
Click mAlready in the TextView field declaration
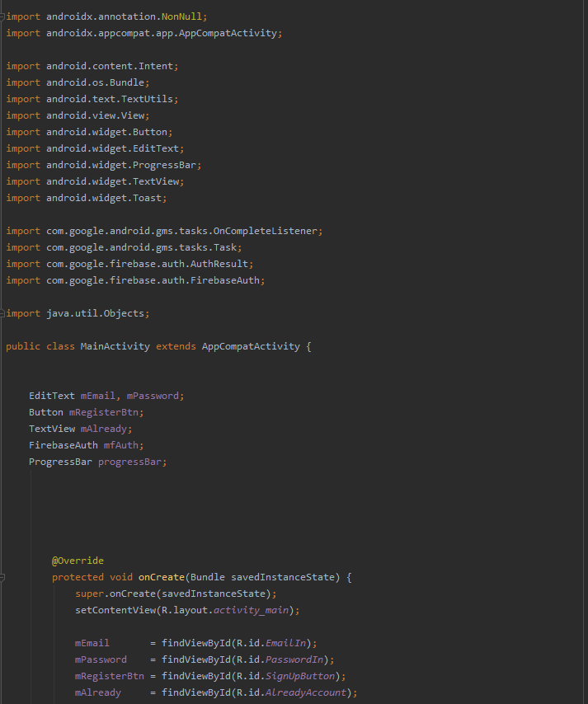click(104, 429)
